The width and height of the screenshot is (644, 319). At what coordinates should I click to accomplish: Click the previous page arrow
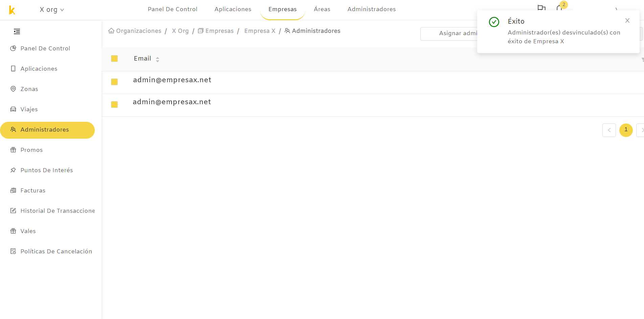click(609, 130)
